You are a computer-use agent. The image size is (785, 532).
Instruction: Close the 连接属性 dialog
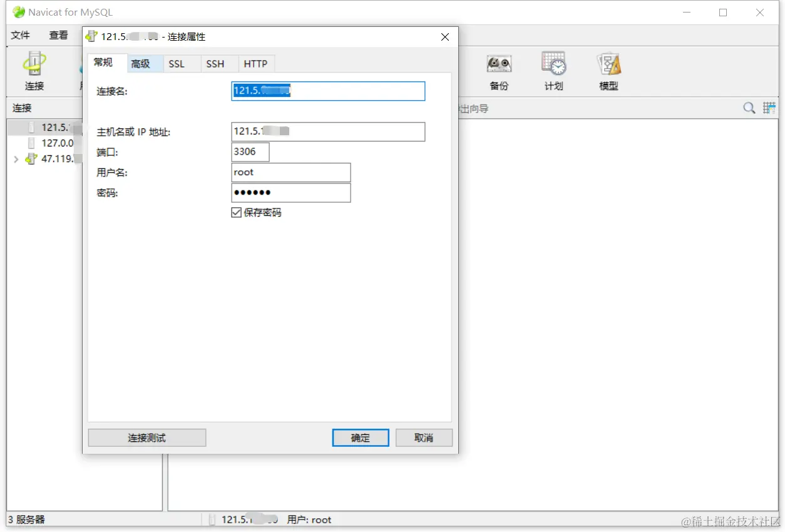coord(445,37)
